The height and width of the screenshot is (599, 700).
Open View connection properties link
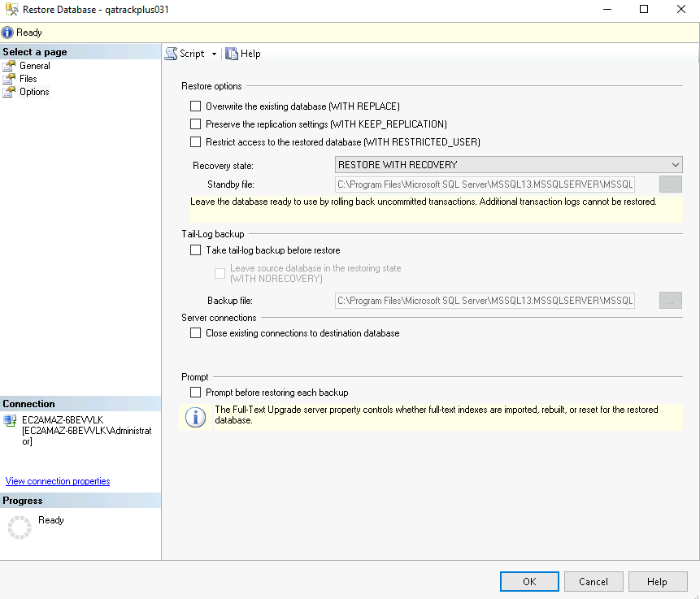pyautogui.click(x=58, y=481)
